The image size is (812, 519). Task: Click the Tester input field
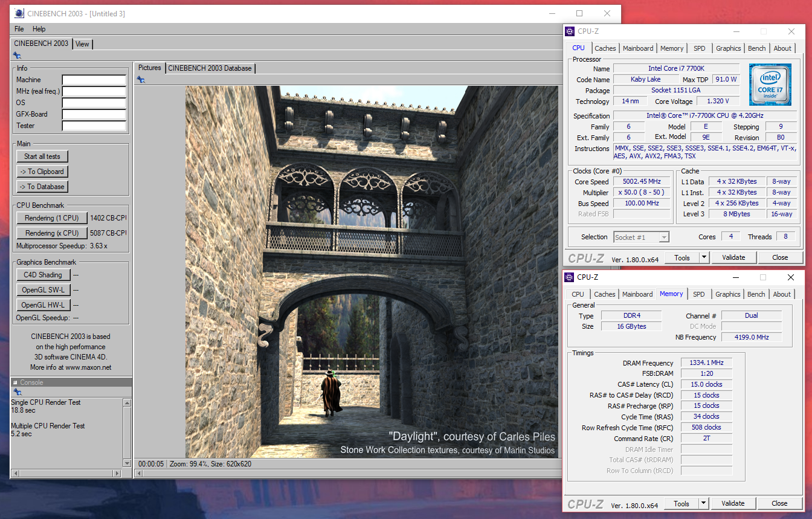tap(94, 126)
